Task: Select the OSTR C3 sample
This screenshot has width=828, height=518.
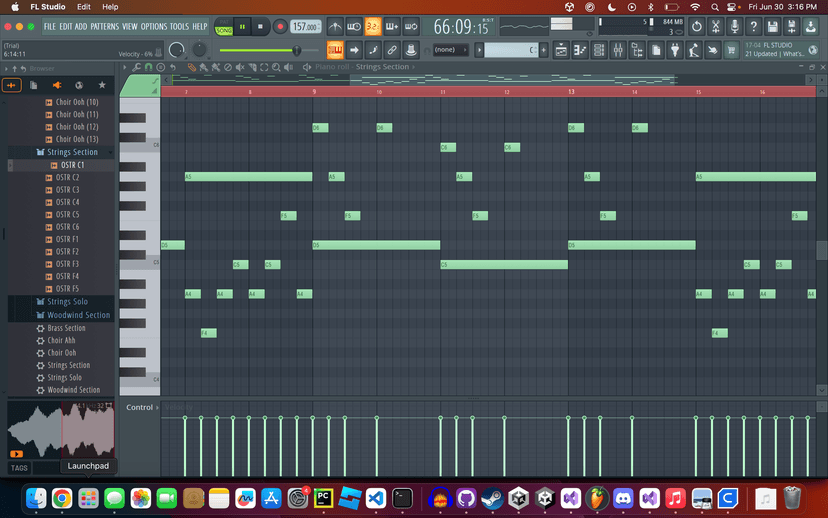Action: (68, 190)
